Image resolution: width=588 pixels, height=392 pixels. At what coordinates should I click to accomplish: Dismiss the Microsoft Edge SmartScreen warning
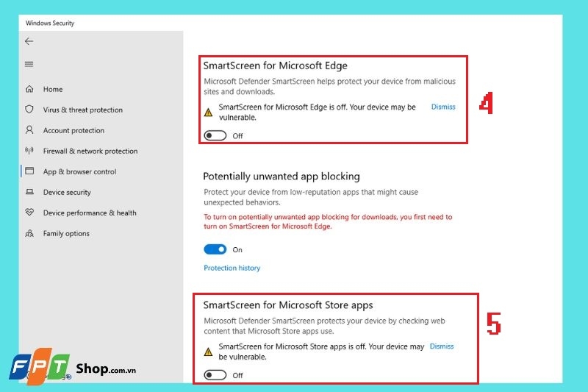tap(443, 107)
